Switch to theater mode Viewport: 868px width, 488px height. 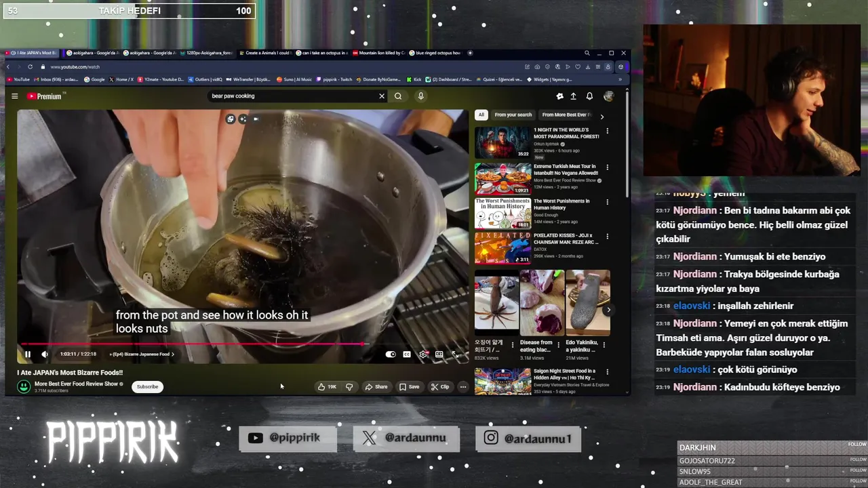click(x=439, y=354)
